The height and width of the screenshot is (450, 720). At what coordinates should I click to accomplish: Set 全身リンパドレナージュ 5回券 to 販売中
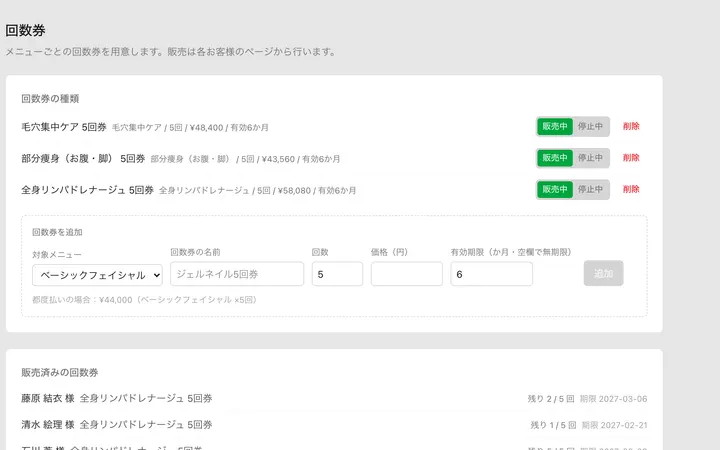[x=555, y=189]
